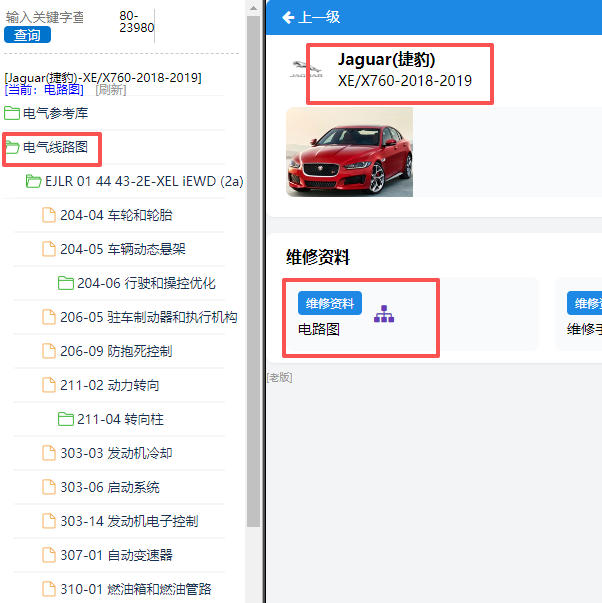The image size is (602, 603).
Task: Expand the 211-04 转向柱 folder icon
Action: [65, 419]
